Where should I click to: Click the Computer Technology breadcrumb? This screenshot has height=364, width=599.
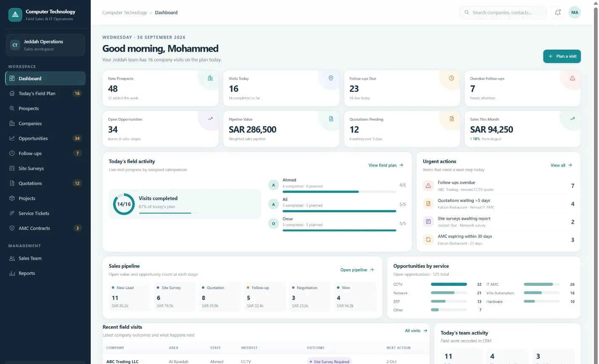point(124,13)
